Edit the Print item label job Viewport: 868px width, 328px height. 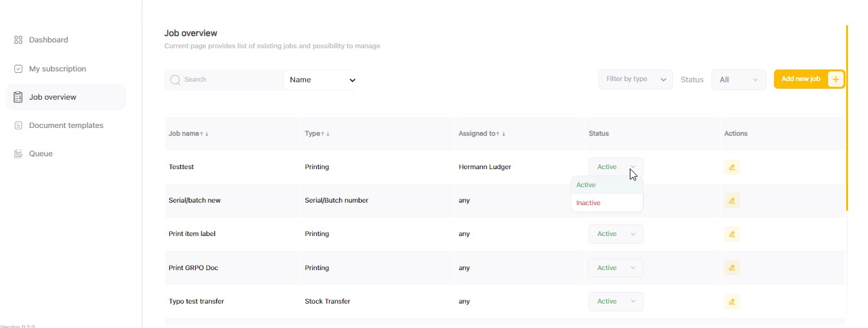click(x=731, y=234)
